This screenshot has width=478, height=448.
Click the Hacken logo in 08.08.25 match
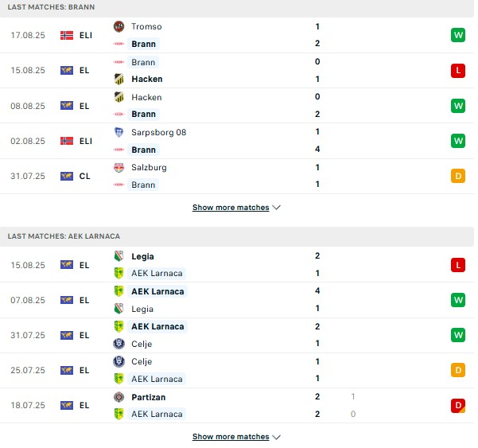pos(119,97)
